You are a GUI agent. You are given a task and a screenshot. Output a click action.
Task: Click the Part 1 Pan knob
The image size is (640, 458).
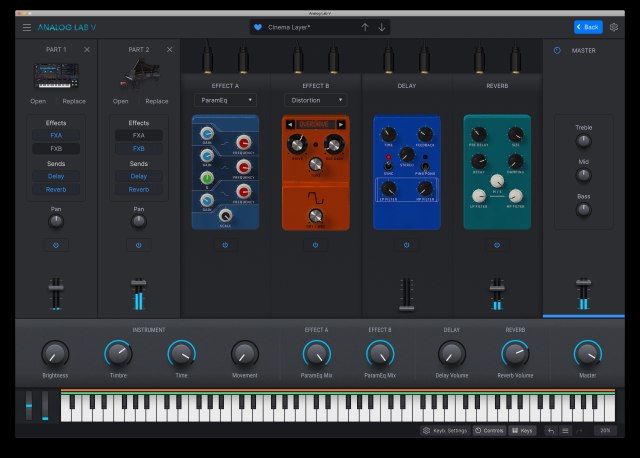click(56, 222)
